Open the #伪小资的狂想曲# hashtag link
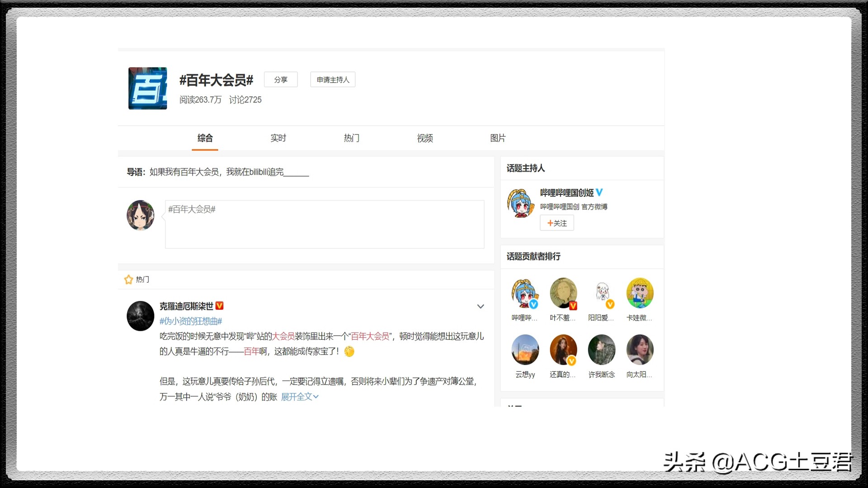This screenshot has width=868, height=488. pyautogui.click(x=191, y=321)
